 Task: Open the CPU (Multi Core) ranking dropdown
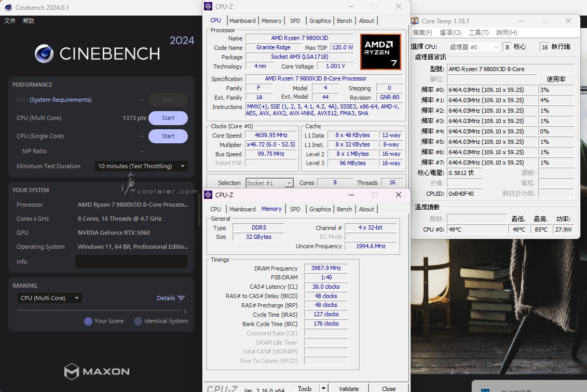[x=49, y=298]
